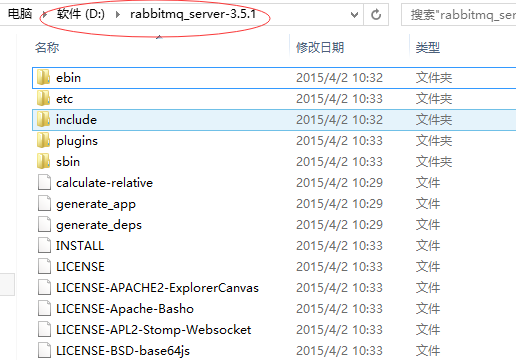
Task: Select the name LICENSE-BSD-base64js
Action: tap(123, 351)
